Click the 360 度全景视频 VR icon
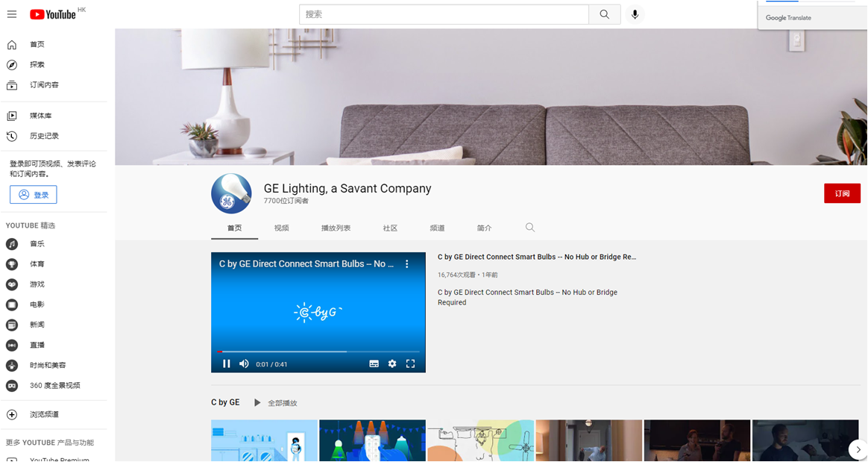868x462 pixels. point(12,386)
